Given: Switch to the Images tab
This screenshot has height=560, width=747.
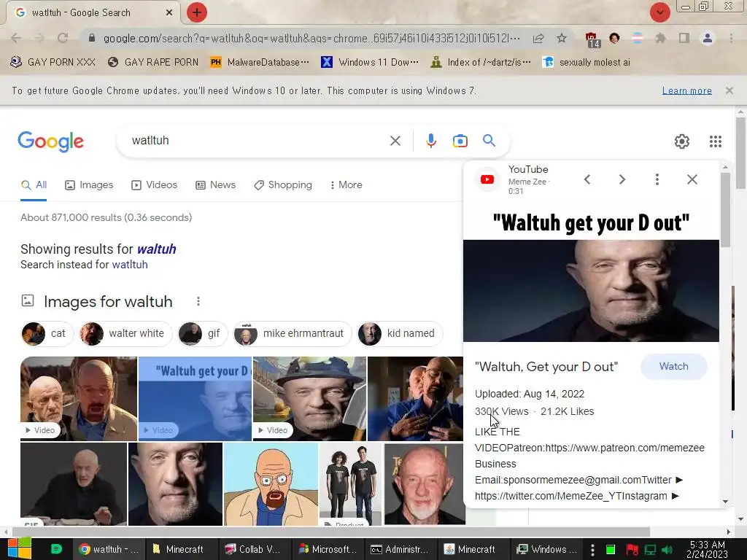Looking at the screenshot, I should [89, 184].
